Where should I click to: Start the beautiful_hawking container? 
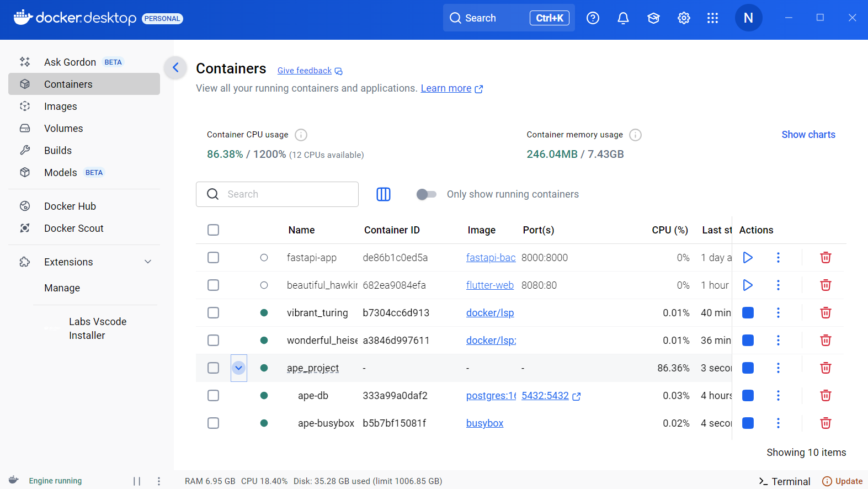click(x=748, y=285)
